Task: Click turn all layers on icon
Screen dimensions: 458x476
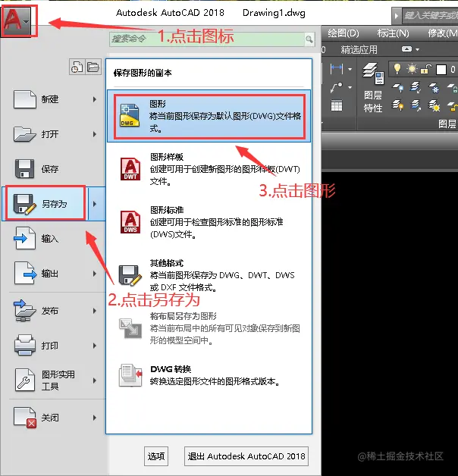Action: coord(397,105)
